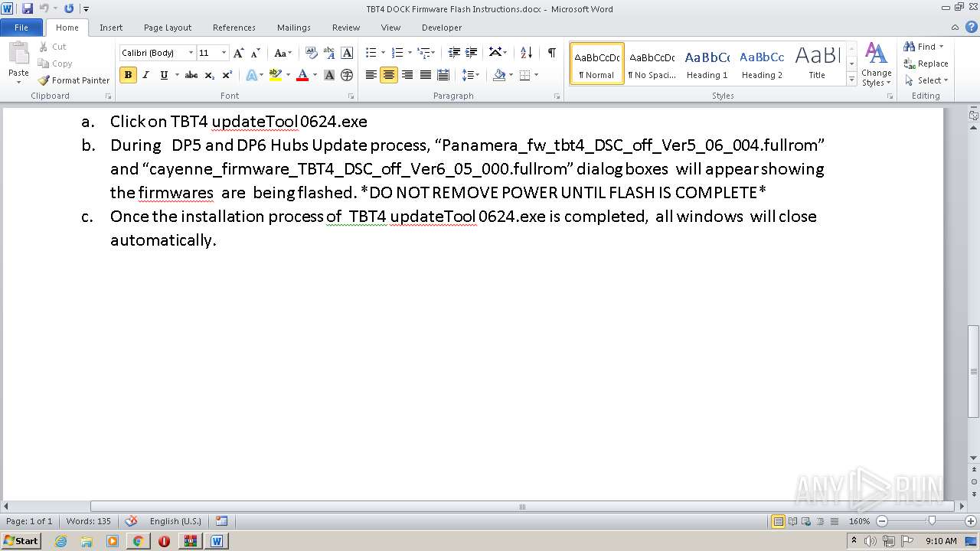The image size is (980, 551).
Task: Open Text Effects icon
Action: (251, 75)
